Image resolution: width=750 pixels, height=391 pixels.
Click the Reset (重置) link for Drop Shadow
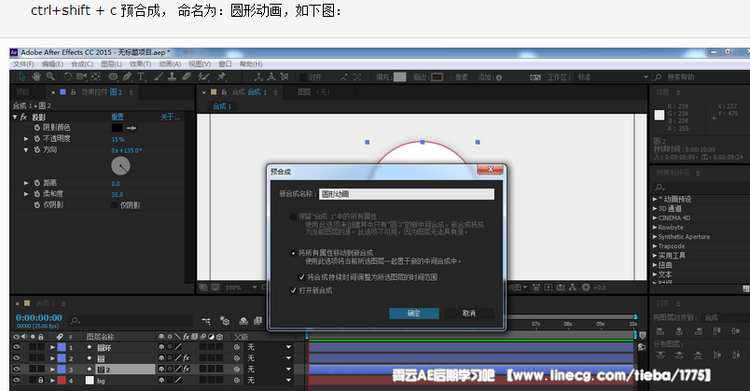coord(117,117)
